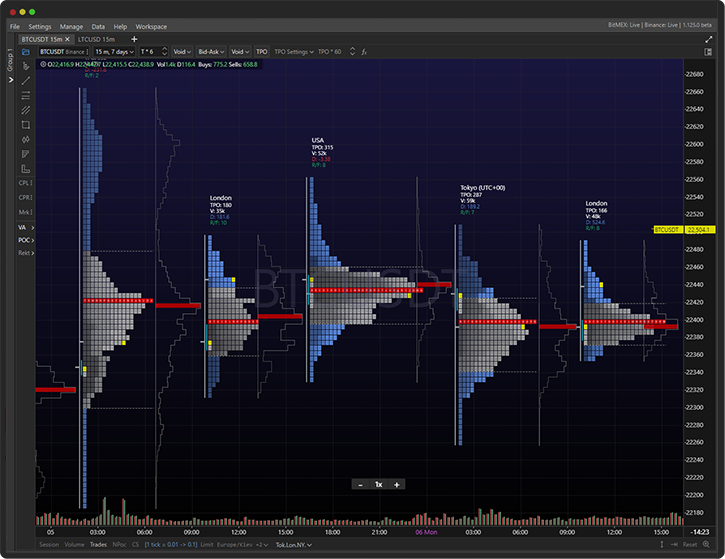The image size is (725, 559).
Task: Select the candle pattern tool icon
Action: [x=26, y=139]
